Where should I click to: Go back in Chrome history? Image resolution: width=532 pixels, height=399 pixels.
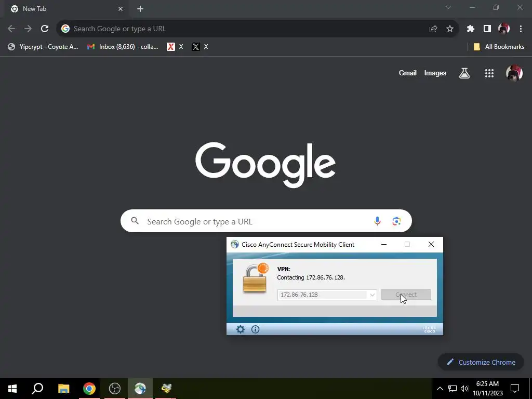click(x=11, y=29)
